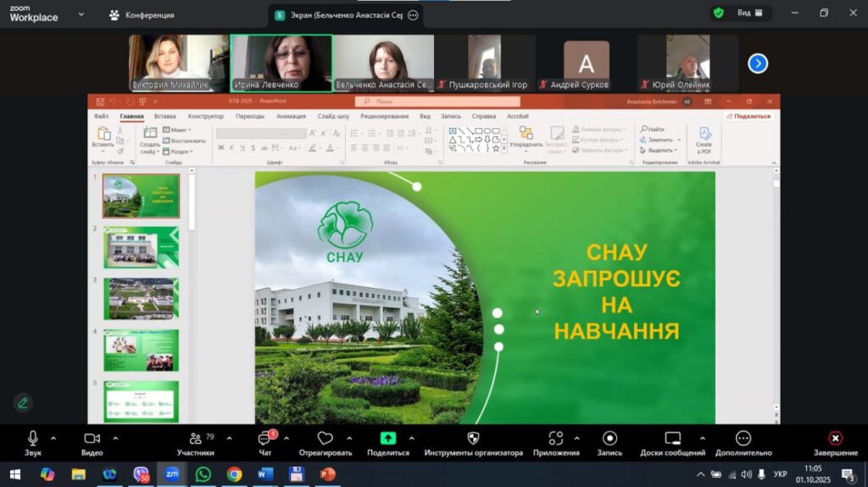Toggle microphone with the Звук button
This screenshot has width=868, height=487.
click(33, 439)
